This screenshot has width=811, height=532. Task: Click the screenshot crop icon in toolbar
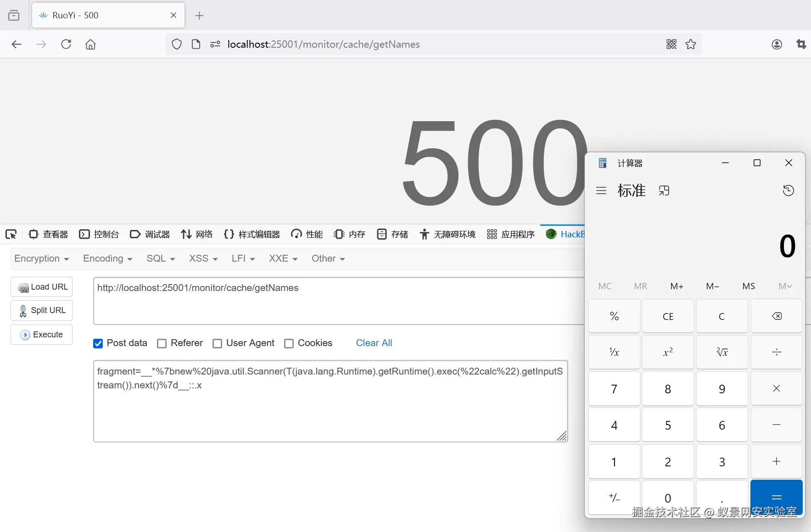tap(801, 44)
